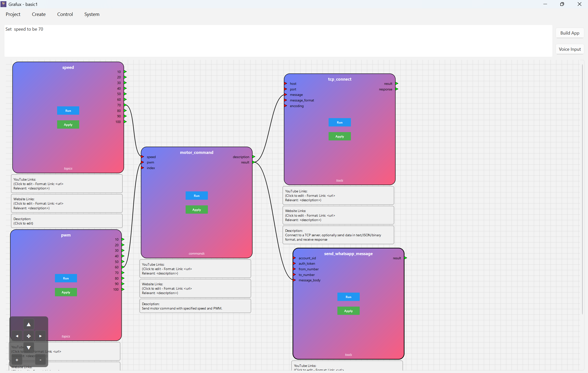Viewport: 588px width, 373px height.
Task: Edit the speed node Description box
Action: 67,221
